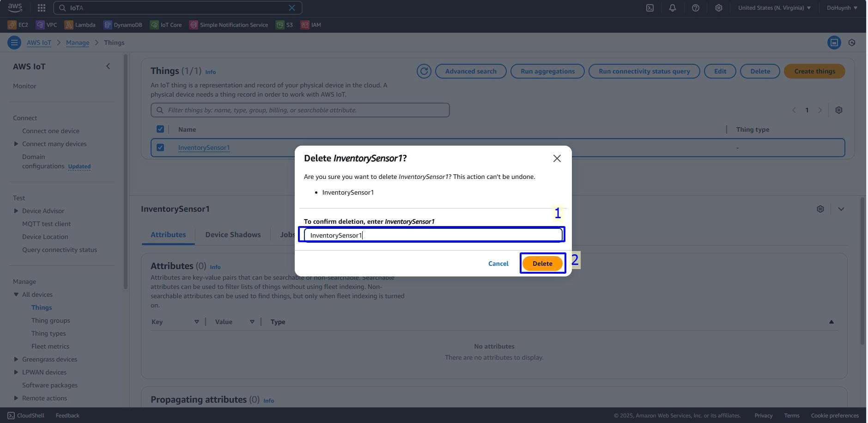Clear the search box text with X
This screenshot has height=423, width=868.
292,8
